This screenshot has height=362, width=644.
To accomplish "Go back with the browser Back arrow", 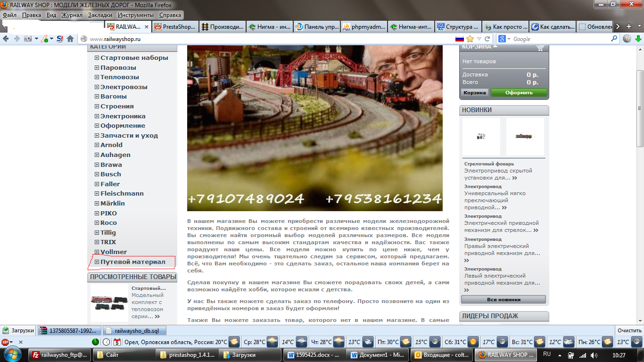I will click(x=7, y=39).
